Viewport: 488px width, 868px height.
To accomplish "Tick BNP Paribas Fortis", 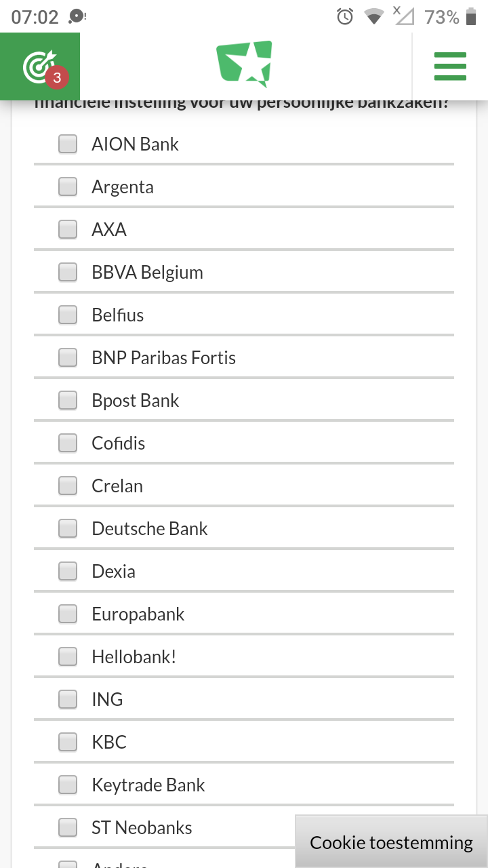I will point(68,357).
